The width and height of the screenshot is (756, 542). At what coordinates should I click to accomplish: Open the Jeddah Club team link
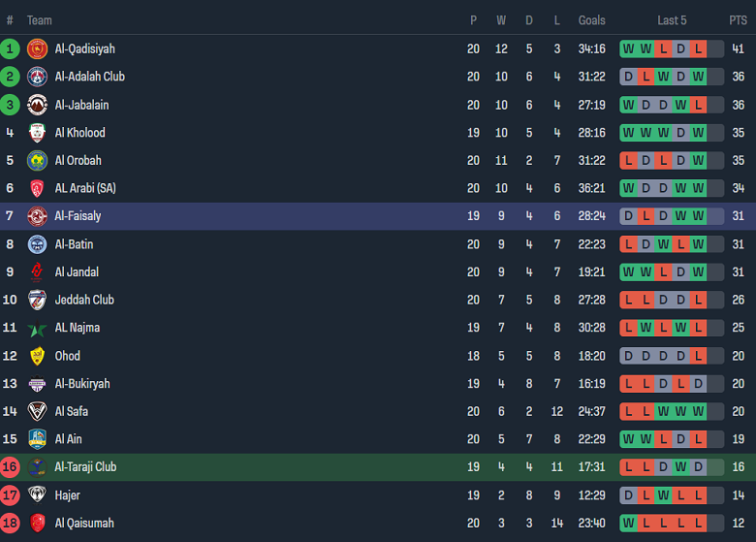(x=84, y=300)
